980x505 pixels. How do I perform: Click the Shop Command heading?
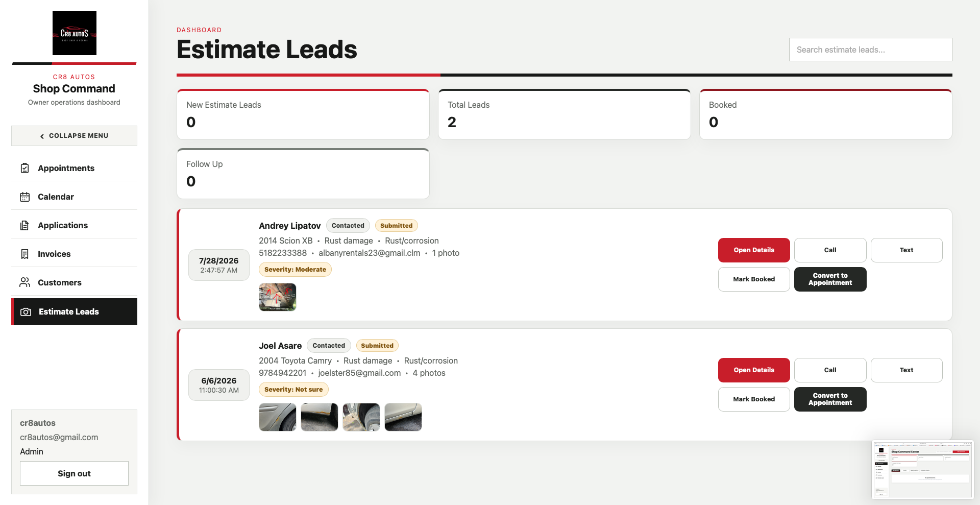click(x=75, y=89)
